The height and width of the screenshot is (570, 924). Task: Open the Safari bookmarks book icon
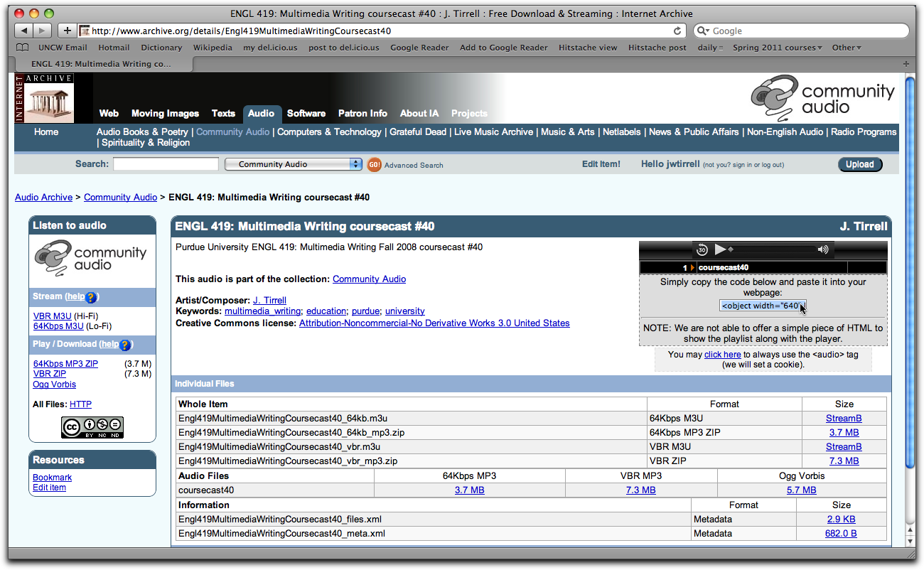(x=23, y=48)
